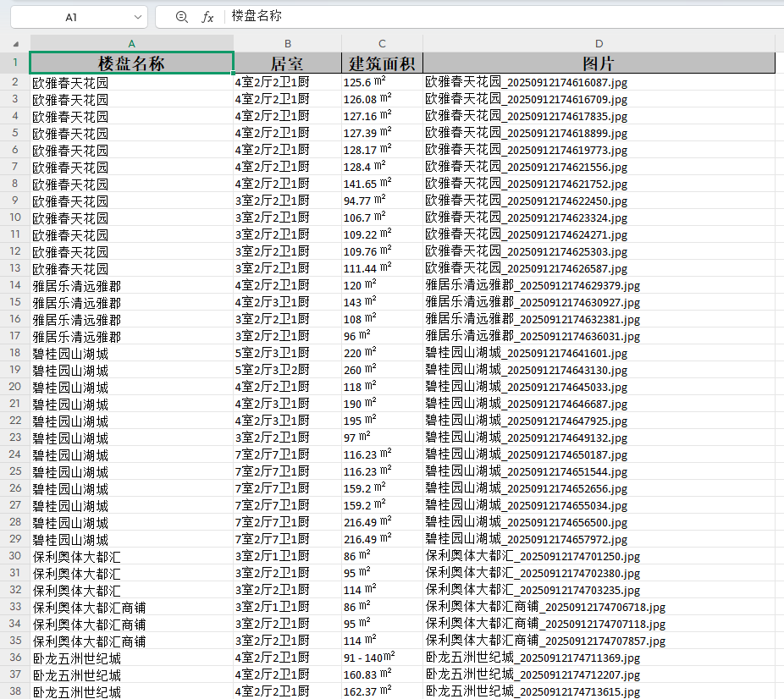Click cell with 108 m² area
This screenshot has width=784, height=699.
point(382,319)
